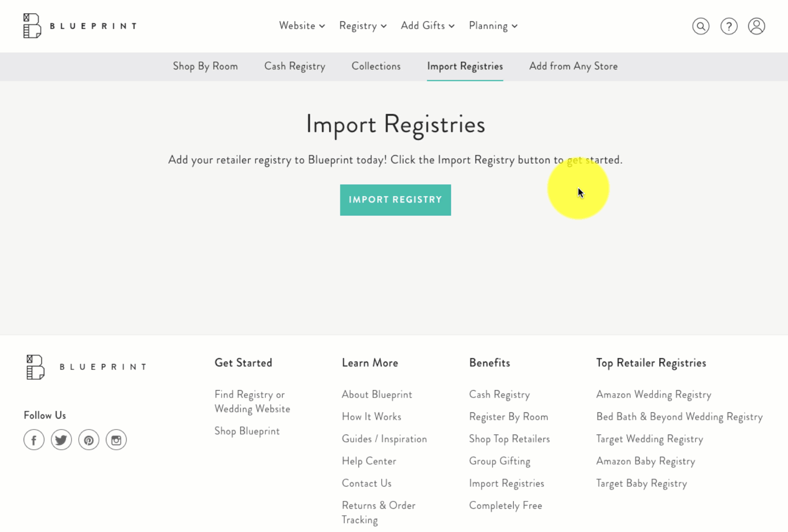Open the Target Wedding Registry link
788x532 pixels.
point(650,439)
